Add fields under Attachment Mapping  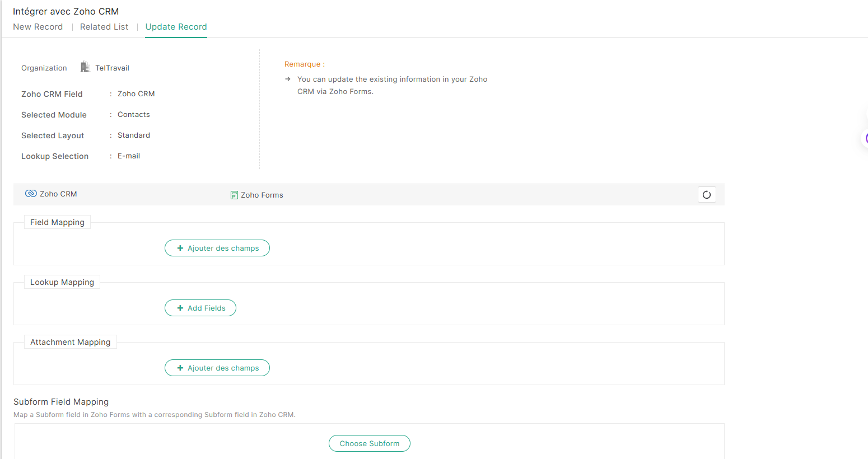click(x=217, y=368)
